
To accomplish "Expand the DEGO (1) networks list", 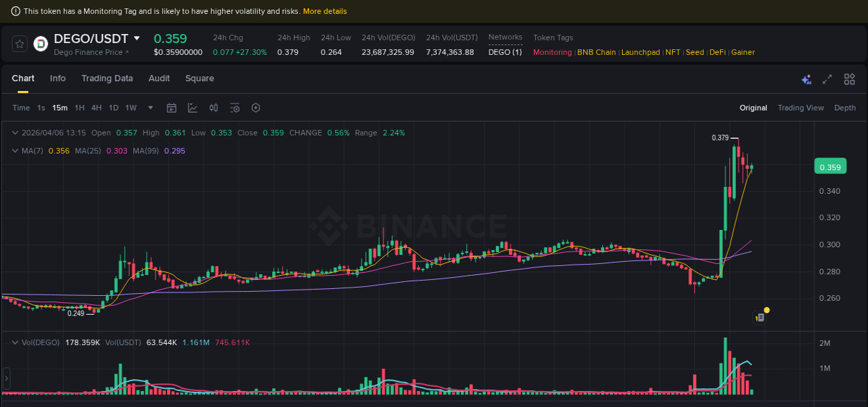I will coord(505,52).
